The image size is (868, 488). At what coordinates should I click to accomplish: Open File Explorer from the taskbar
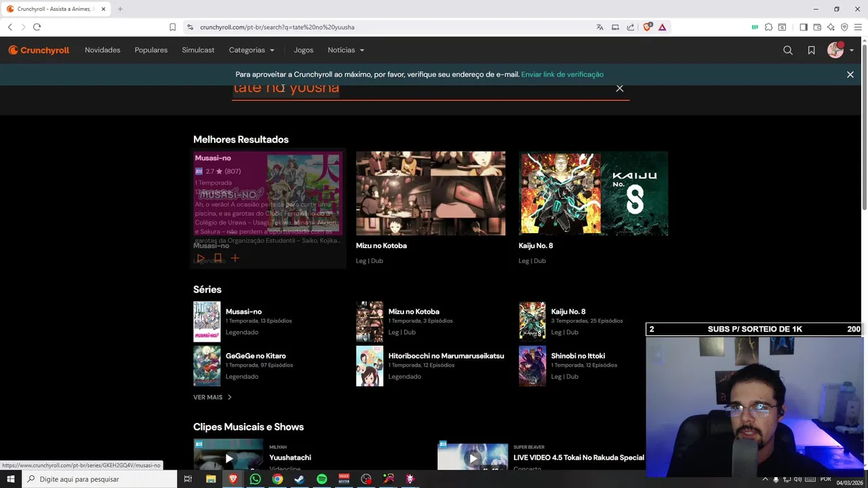(x=211, y=479)
